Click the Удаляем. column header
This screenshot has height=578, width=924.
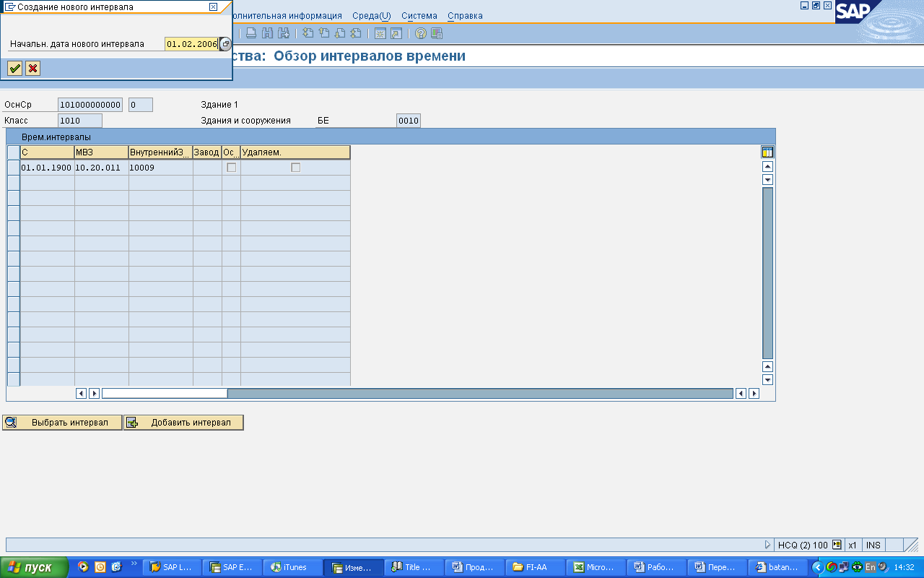pos(295,152)
